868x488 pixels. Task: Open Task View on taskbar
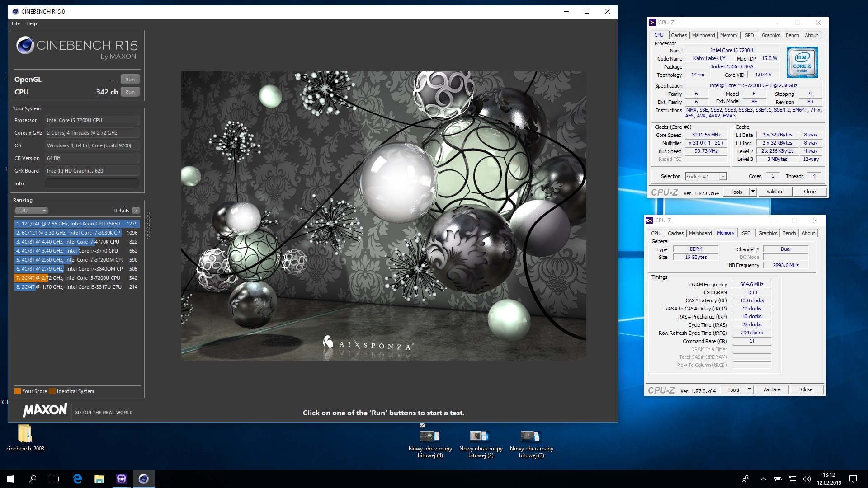coord(54,479)
